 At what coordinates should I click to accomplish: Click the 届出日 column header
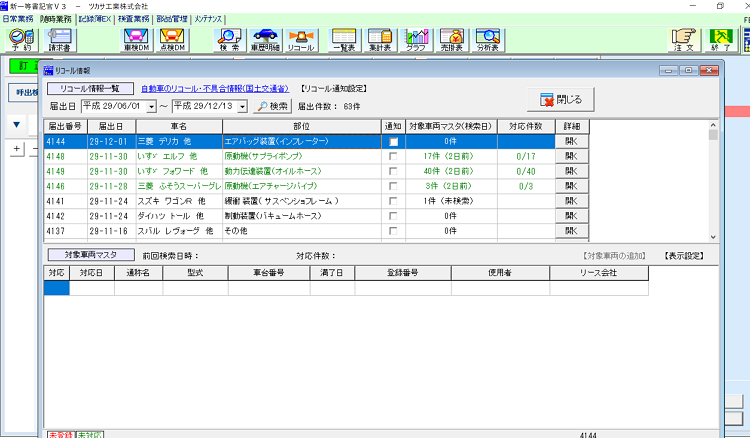click(111, 127)
